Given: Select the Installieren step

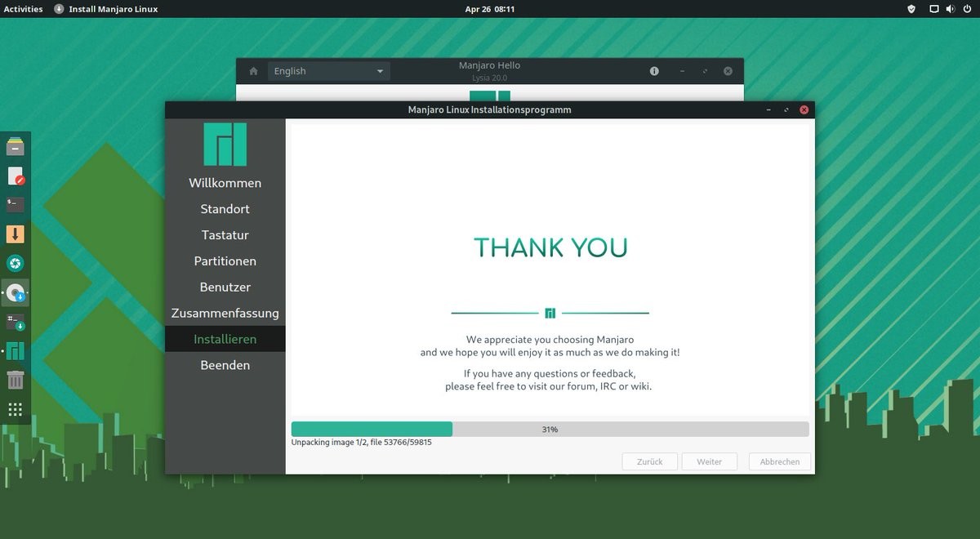Looking at the screenshot, I should point(225,339).
